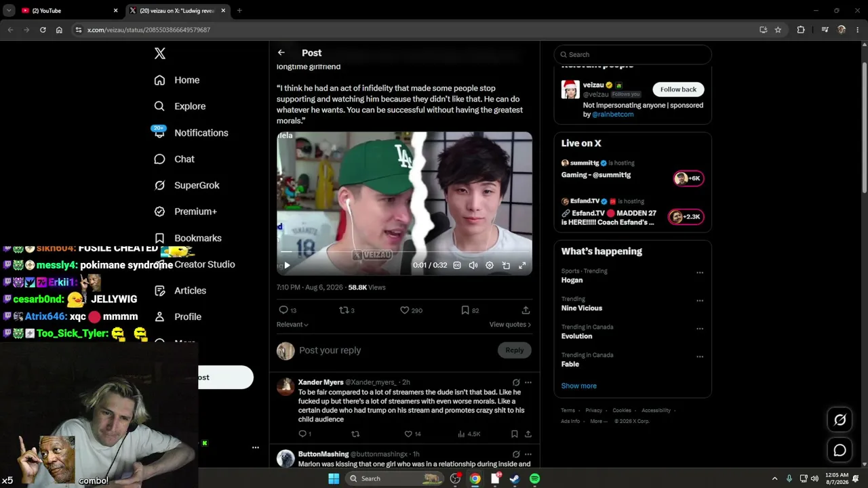Click the Chrome address bar URL
Screen dimensions: 868x488
pyautogui.click(x=149, y=30)
